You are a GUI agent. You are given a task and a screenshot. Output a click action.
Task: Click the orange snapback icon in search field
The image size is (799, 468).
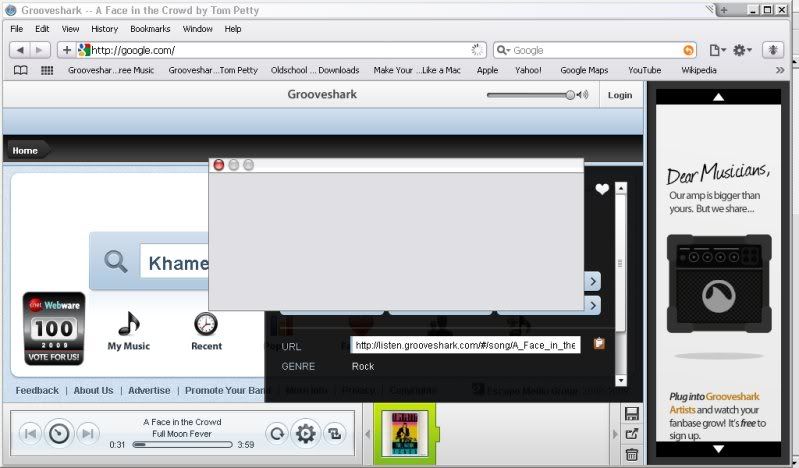click(x=688, y=50)
